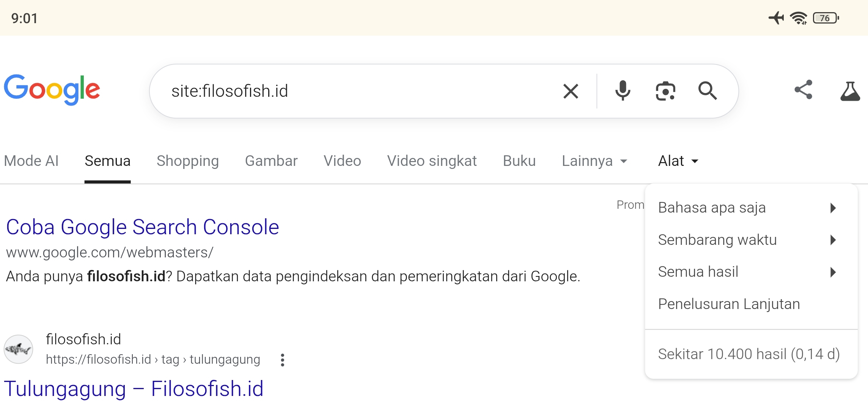This screenshot has height=410, width=868.
Task: Tap the share icon
Action: coord(804,90)
